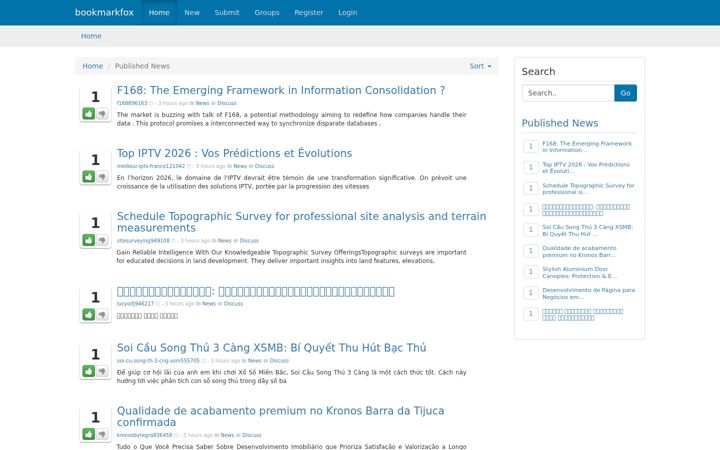Open the Home tab in navbar

(159, 12)
